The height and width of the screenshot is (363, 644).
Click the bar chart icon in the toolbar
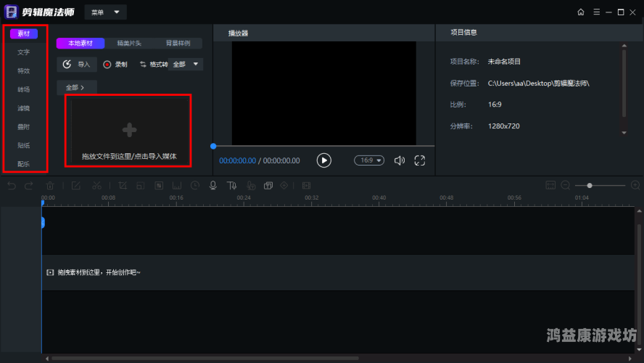click(177, 186)
